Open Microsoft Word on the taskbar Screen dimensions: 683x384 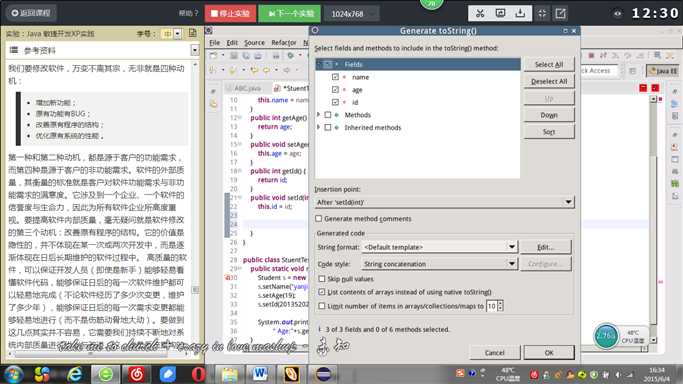tap(260, 374)
